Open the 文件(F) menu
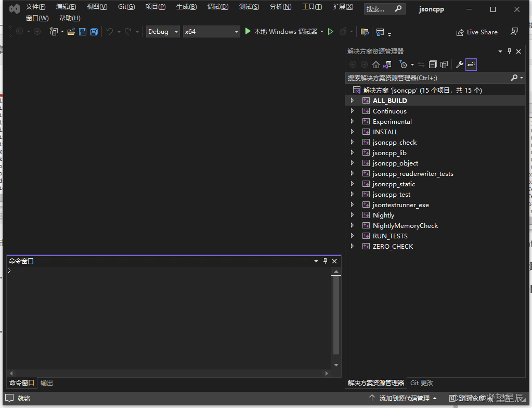 (x=36, y=7)
